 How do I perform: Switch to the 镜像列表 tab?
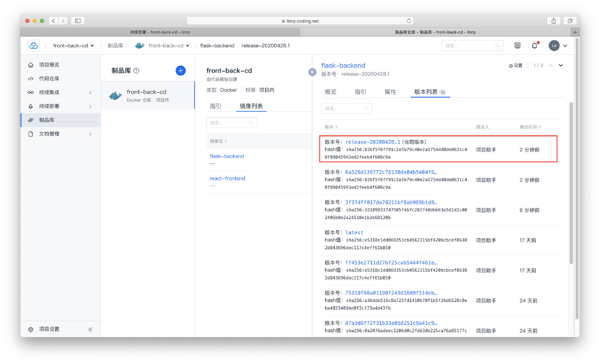pyautogui.click(x=251, y=106)
